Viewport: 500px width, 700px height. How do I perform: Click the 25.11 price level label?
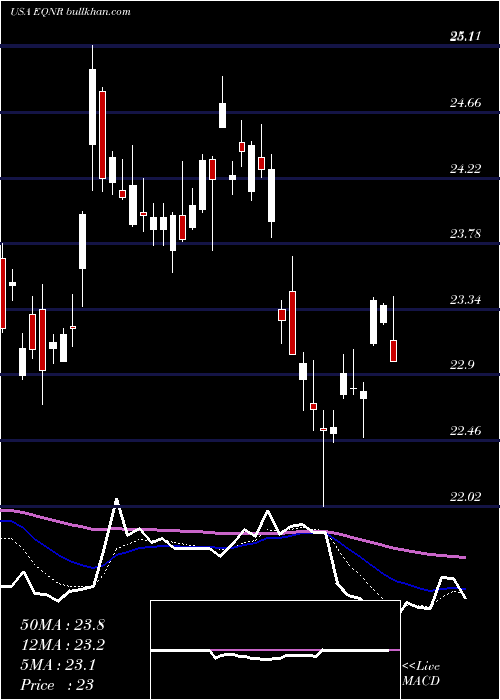(466, 36)
